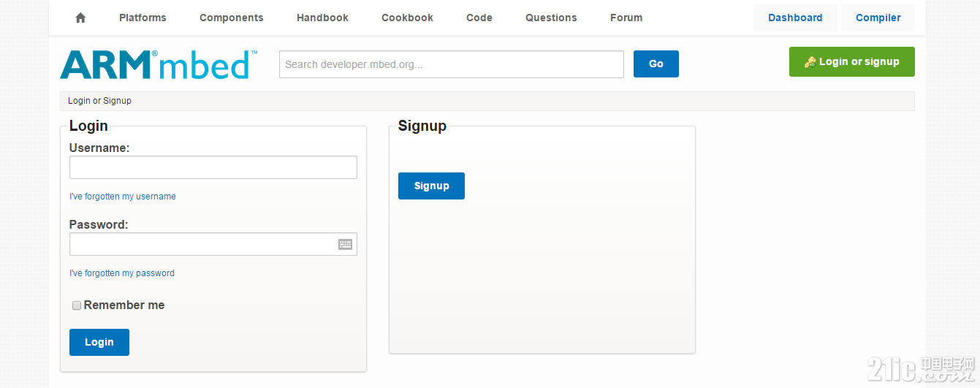
Task: Click the Signup button
Action: point(431,186)
